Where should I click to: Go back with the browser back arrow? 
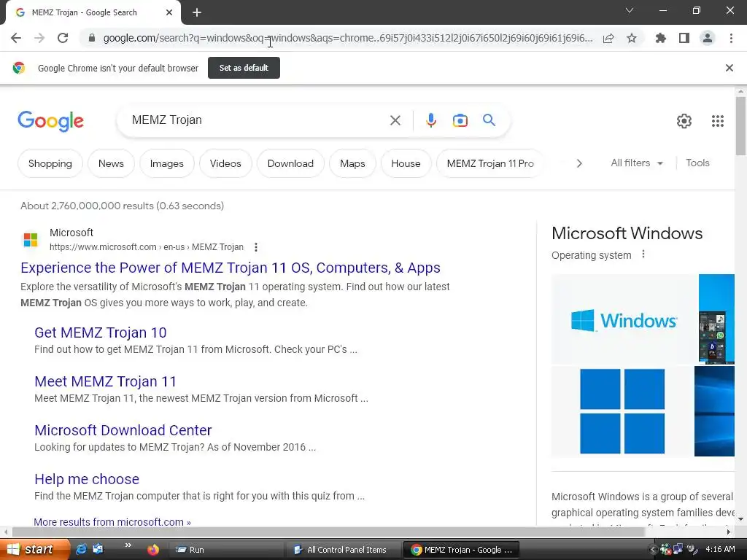[16, 38]
